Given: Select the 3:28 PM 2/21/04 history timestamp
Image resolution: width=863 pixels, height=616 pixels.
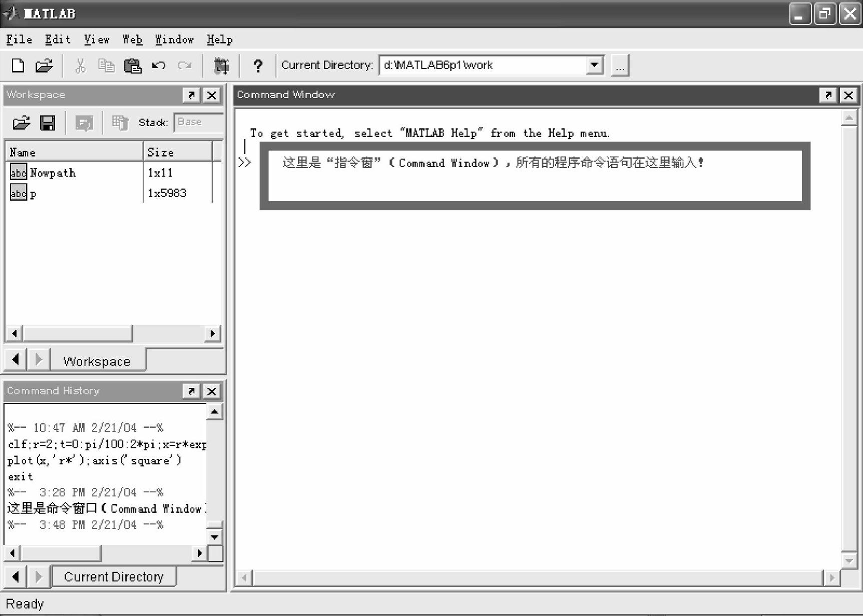Looking at the screenshot, I should coord(86,492).
